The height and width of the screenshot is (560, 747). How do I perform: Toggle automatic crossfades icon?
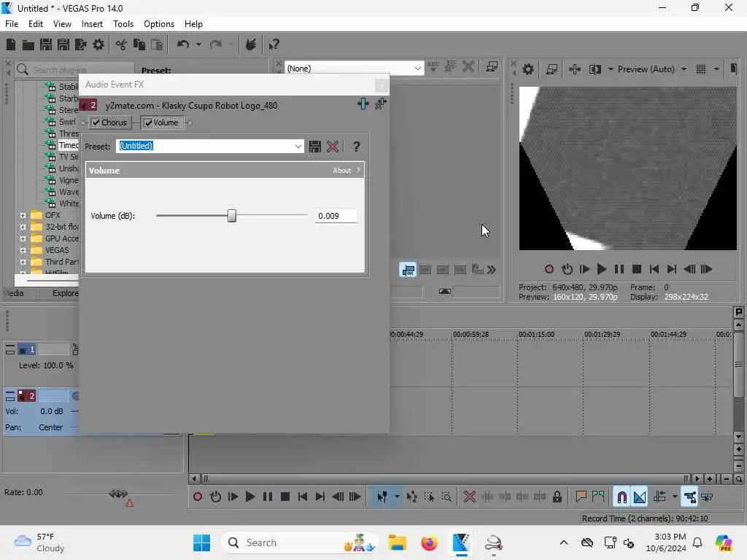[640, 497]
